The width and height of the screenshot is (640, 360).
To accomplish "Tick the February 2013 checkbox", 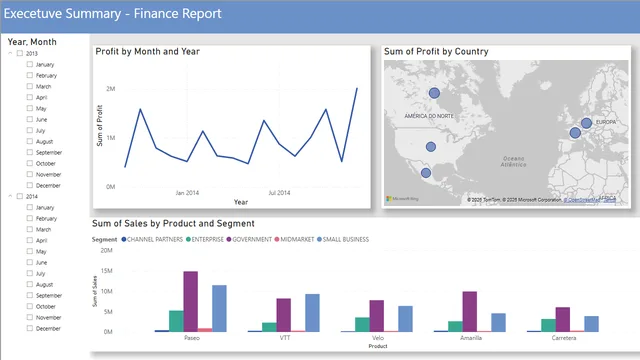I will click(30, 76).
